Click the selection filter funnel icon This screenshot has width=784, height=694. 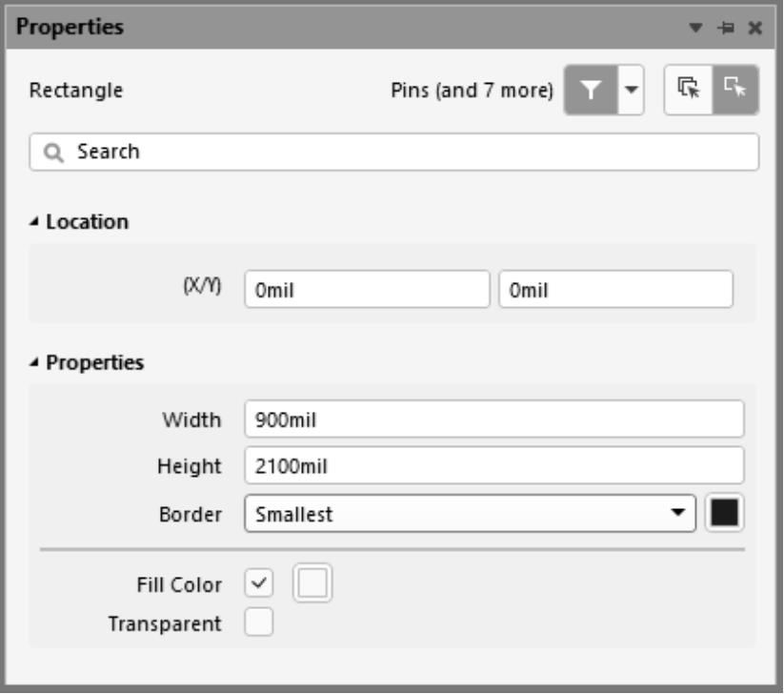[x=591, y=91]
